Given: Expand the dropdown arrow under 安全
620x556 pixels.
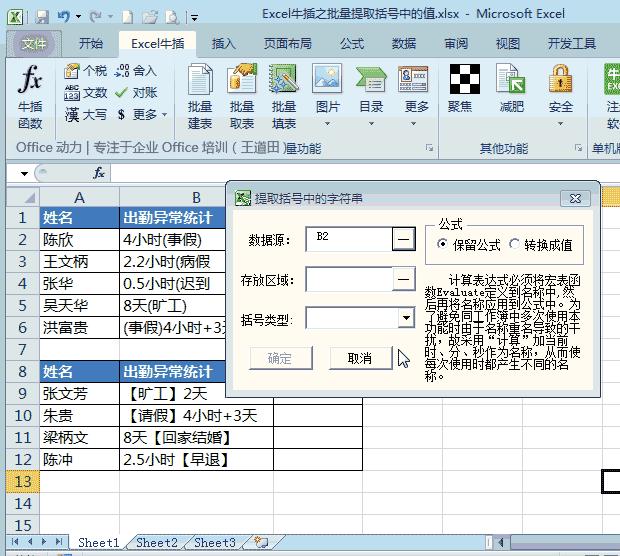Looking at the screenshot, I should 561,124.
